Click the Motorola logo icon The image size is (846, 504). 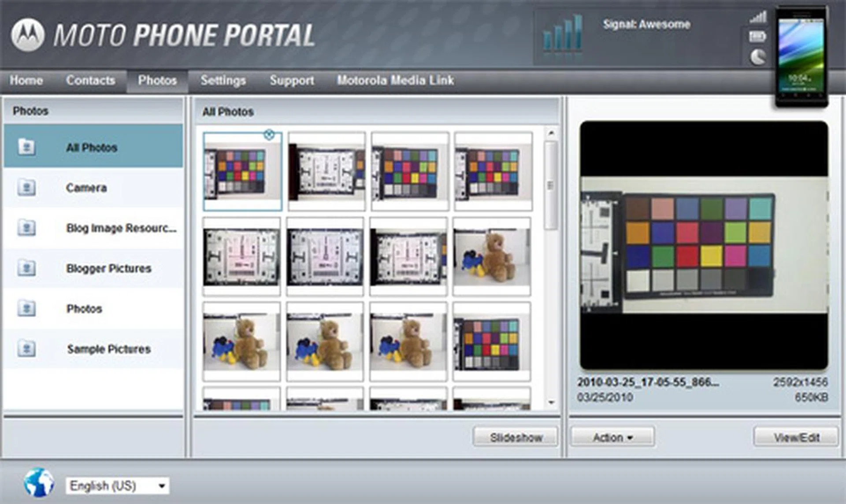28,35
